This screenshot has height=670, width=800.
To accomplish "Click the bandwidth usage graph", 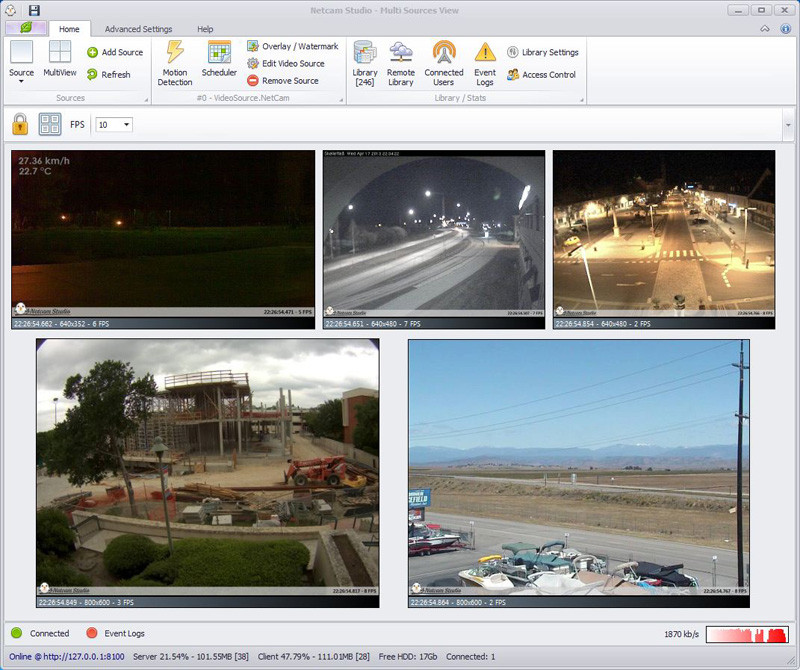I will tap(747, 634).
